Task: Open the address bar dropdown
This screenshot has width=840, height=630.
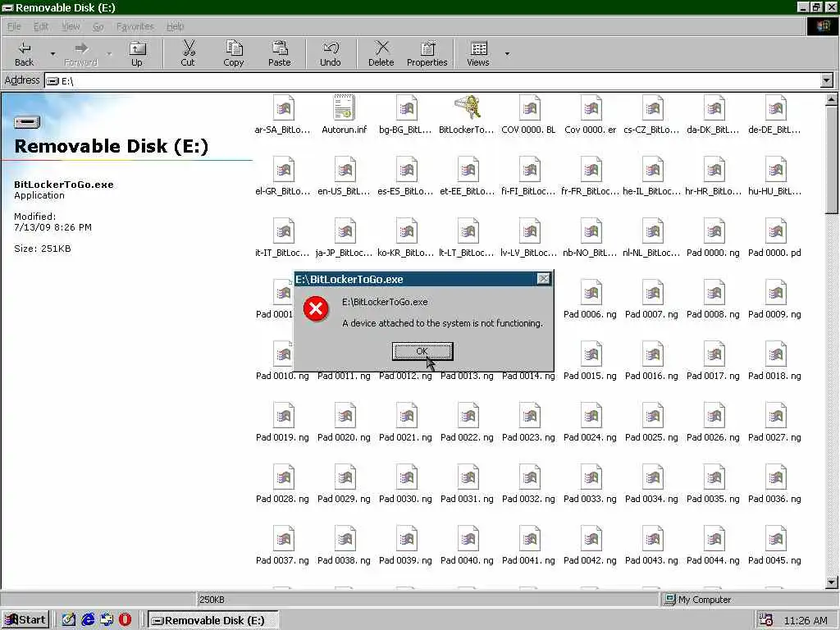Action: point(827,80)
